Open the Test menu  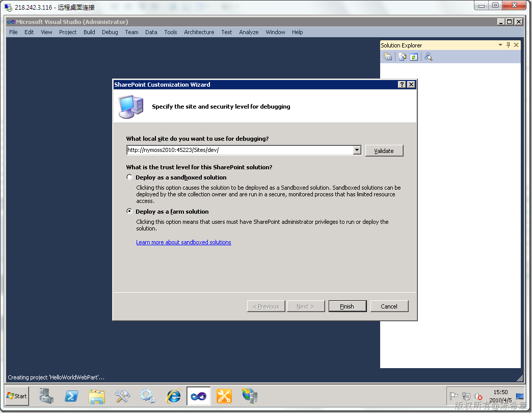(x=227, y=32)
